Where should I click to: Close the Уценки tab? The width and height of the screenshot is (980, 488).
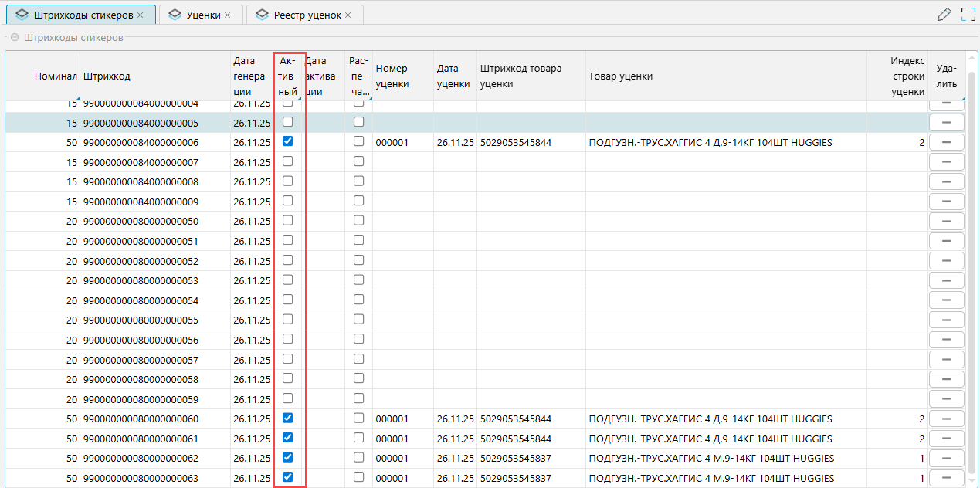(x=227, y=15)
